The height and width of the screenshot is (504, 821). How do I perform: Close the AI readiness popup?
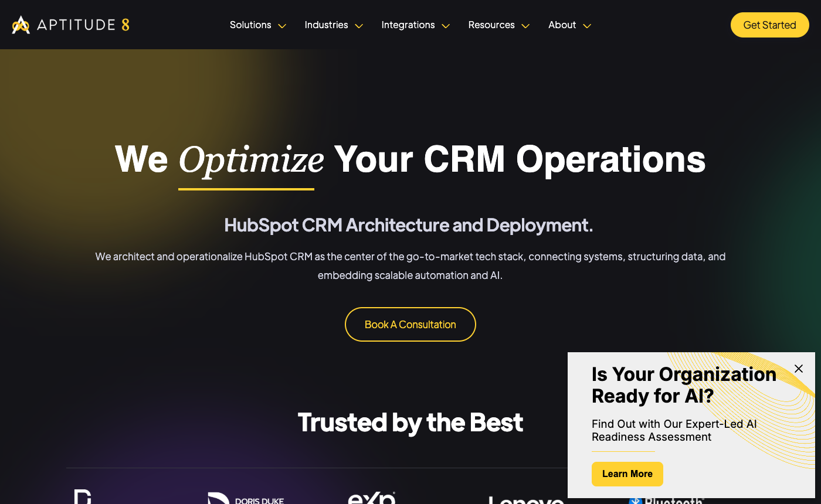click(799, 369)
